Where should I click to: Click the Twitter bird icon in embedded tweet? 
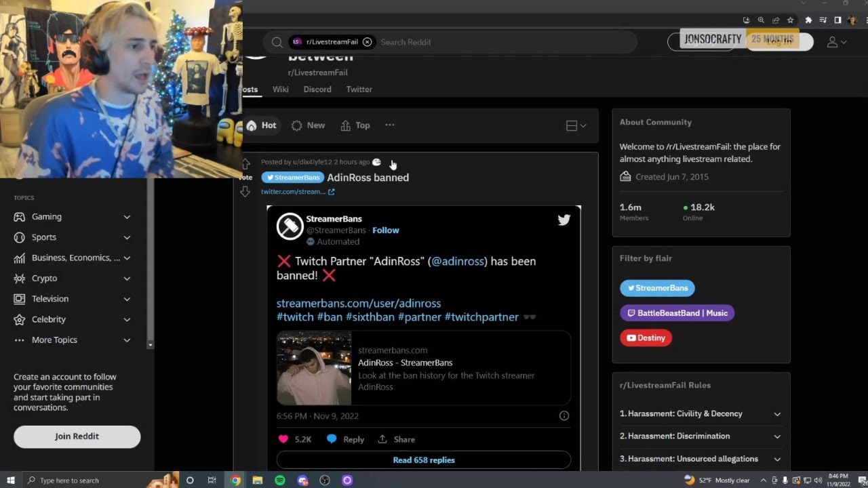pyautogui.click(x=564, y=220)
